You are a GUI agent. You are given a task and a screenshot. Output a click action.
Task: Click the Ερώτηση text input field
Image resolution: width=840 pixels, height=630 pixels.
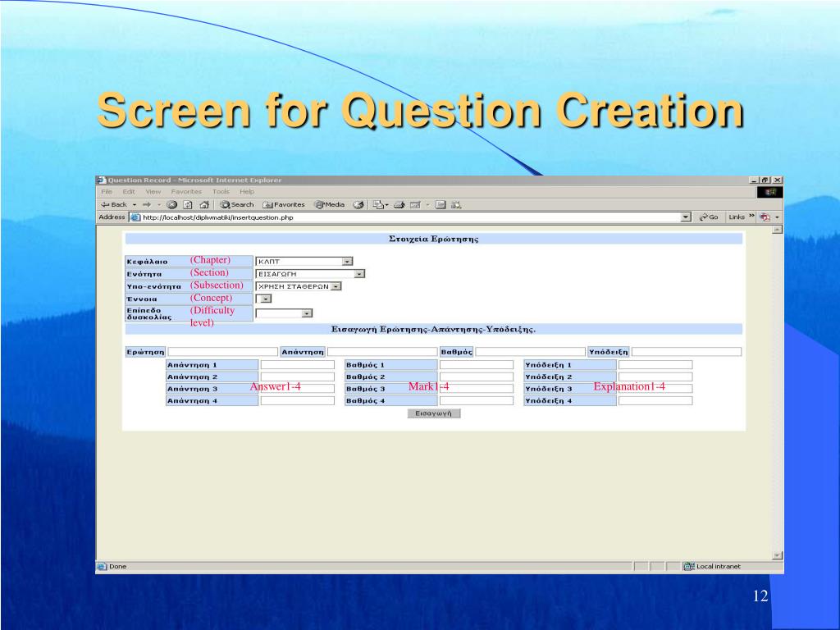pos(223,352)
